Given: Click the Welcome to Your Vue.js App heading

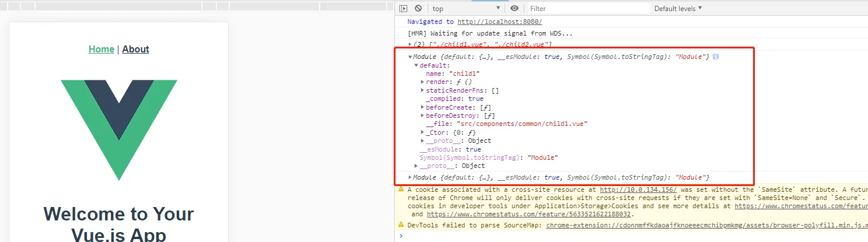Looking at the screenshot, I should coord(119,225).
